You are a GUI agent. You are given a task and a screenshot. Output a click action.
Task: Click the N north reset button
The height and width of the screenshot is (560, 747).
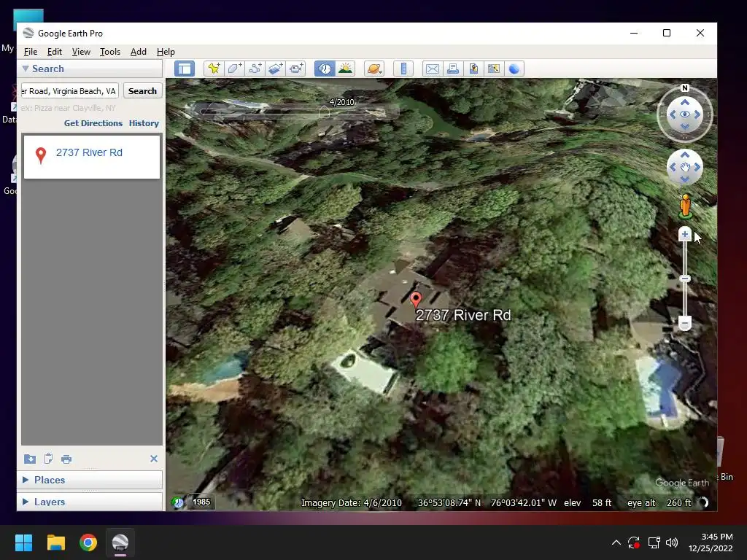point(684,87)
